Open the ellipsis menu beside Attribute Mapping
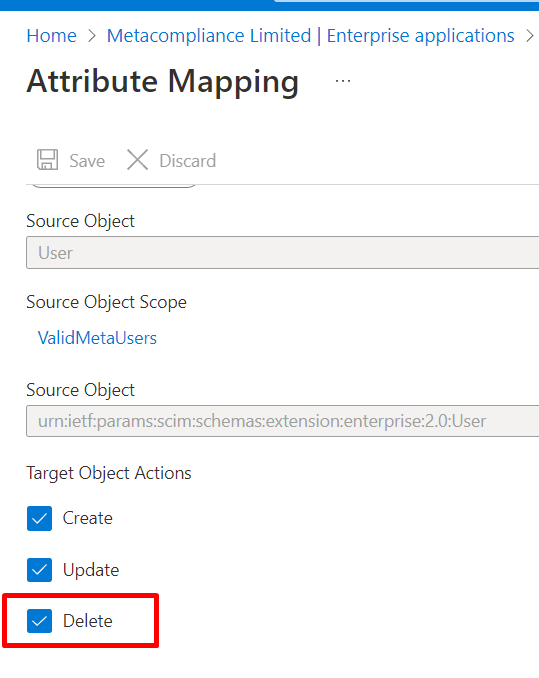The height and width of the screenshot is (678, 539). tap(343, 81)
